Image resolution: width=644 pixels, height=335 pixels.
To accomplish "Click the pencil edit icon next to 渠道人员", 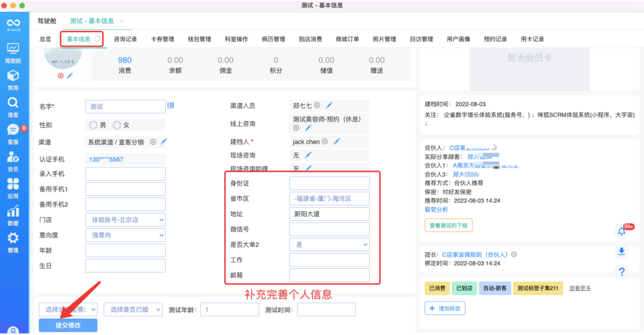I will coord(328,105).
